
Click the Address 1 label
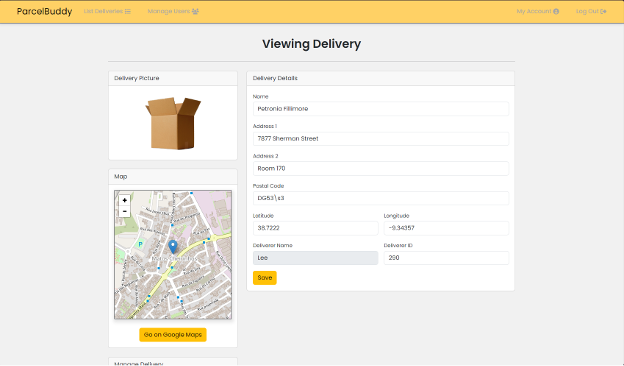pyautogui.click(x=265, y=126)
